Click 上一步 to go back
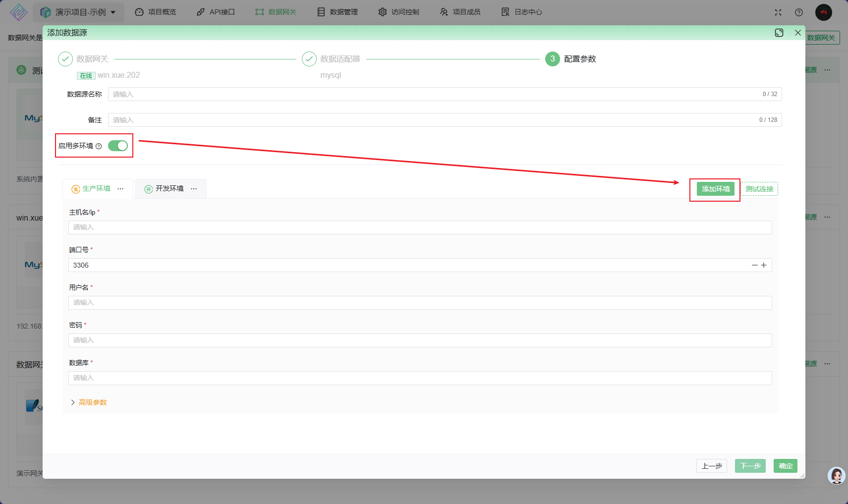Viewport: 848px width, 504px height. pos(711,466)
